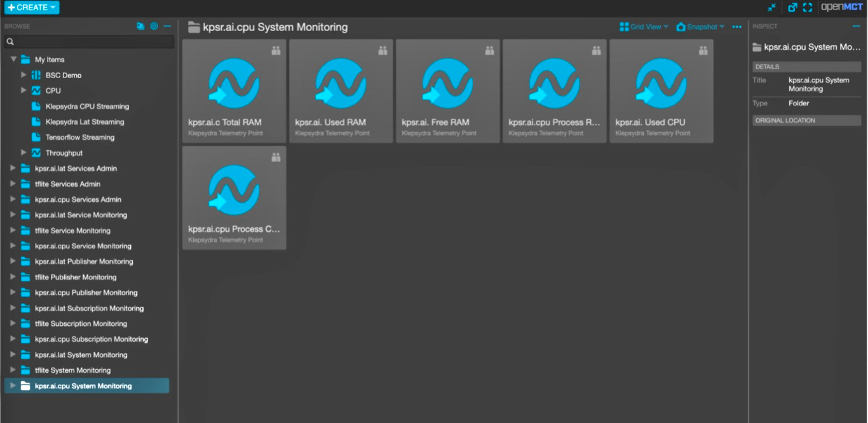The height and width of the screenshot is (423, 868).
Task: Click the Process C... telemetry icon
Action: click(x=234, y=190)
